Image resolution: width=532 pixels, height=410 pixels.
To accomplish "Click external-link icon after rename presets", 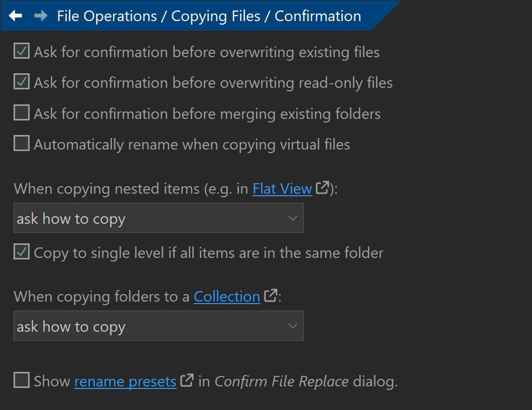I will point(187,380).
